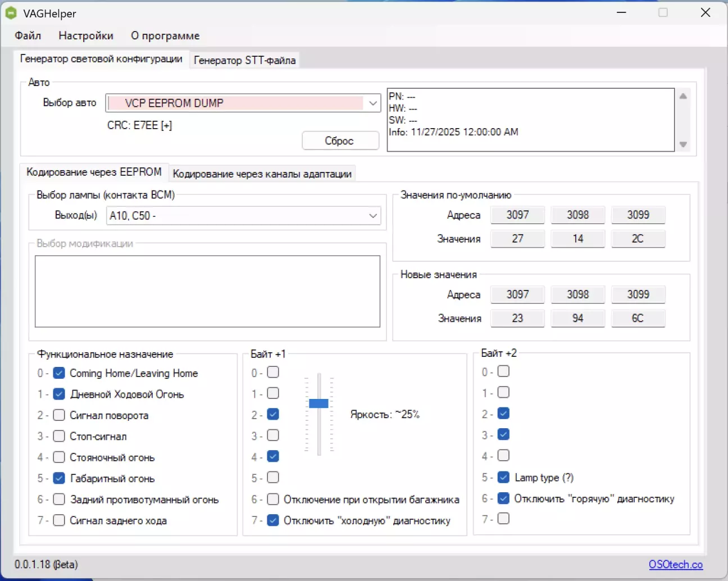Toggle Отключение при открытии багажника checkbox
728x581 pixels.
point(273,499)
